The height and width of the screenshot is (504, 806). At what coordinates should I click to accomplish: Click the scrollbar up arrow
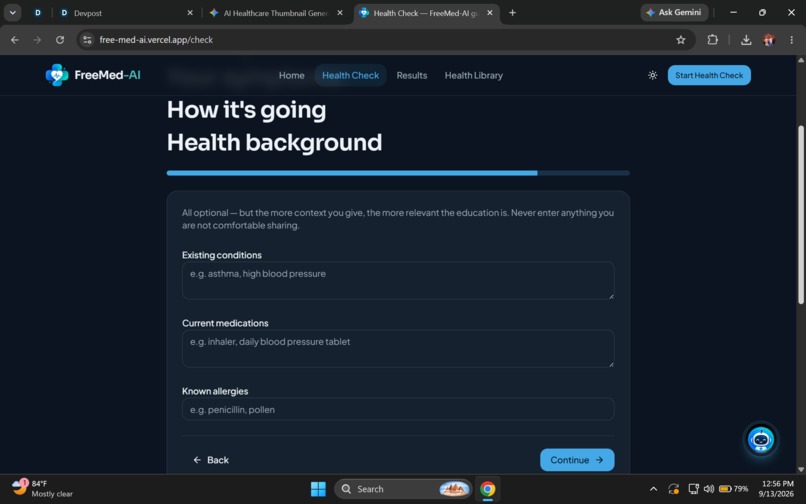[800, 60]
